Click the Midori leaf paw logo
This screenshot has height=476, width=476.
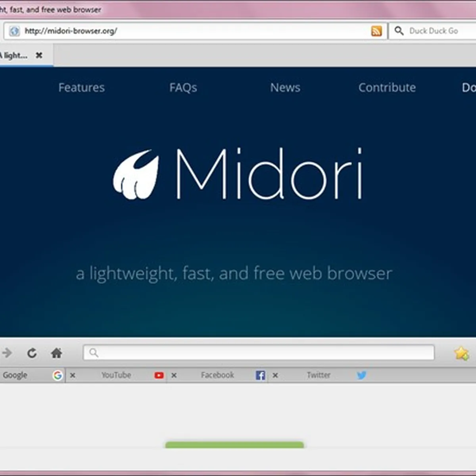tap(136, 175)
